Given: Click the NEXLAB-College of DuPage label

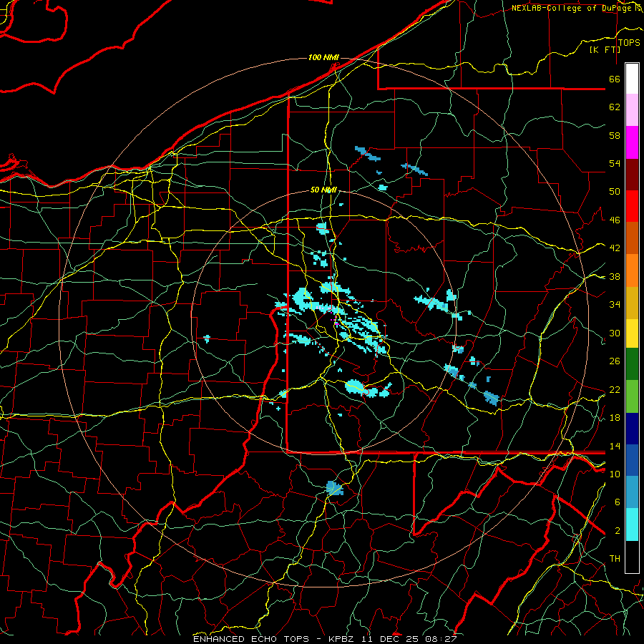Looking at the screenshot, I should click(x=571, y=8).
